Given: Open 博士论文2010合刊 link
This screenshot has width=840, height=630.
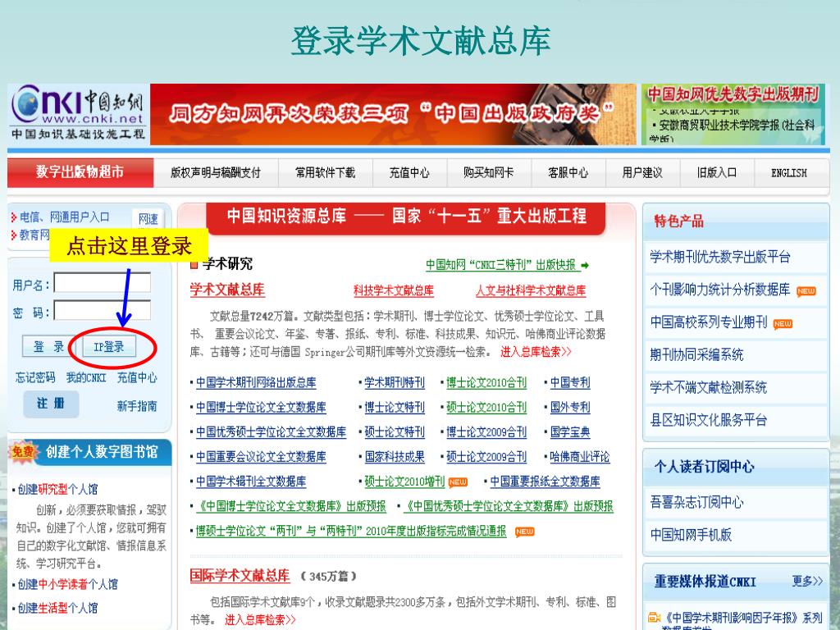Looking at the screenshot, I should [486, 382].
